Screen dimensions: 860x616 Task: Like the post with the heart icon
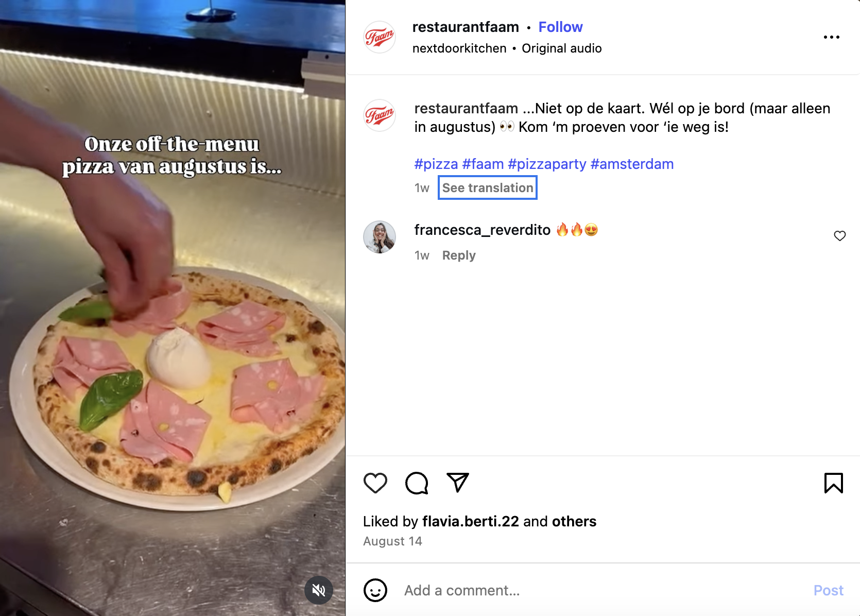(375, 483)
